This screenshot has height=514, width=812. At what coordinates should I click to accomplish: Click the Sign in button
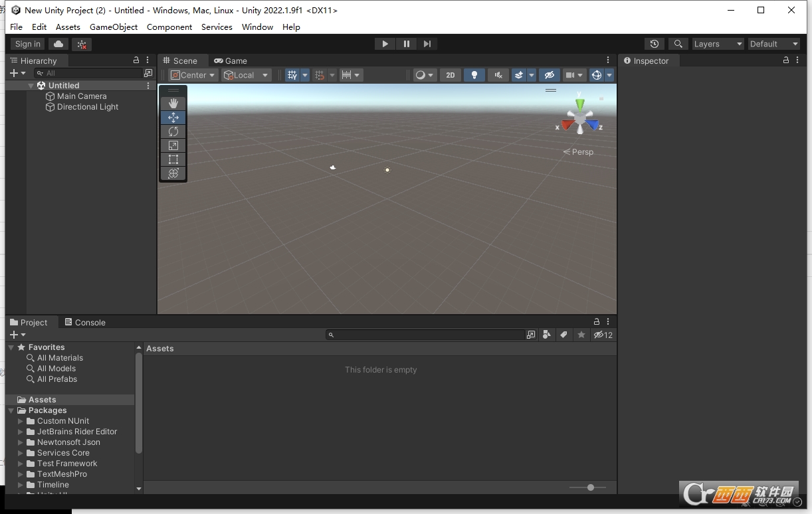click(x=28, y=44)
